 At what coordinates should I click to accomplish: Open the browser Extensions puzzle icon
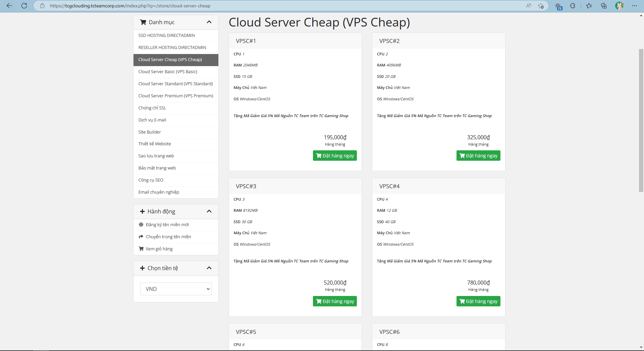click(573, 6)
